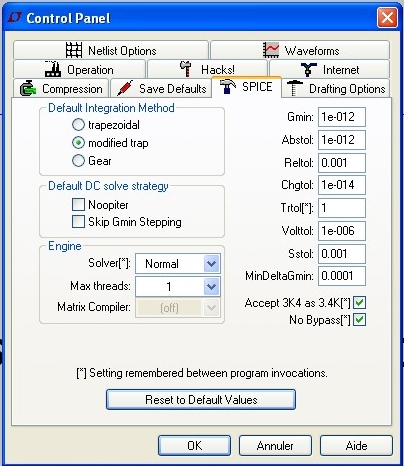Click the Hacks! axe icon
Screen dimensions: 404x466
pyautogui.click(x=186, y=69)
